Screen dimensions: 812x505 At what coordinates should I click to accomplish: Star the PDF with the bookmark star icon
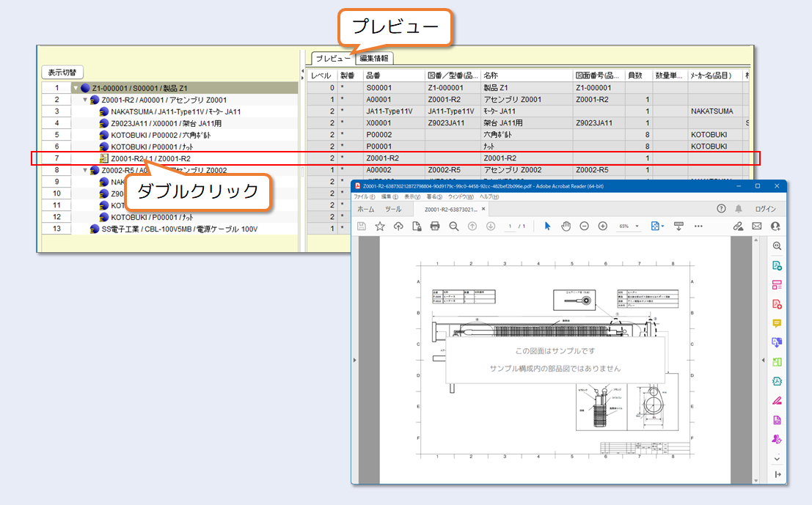coord(379,226)
